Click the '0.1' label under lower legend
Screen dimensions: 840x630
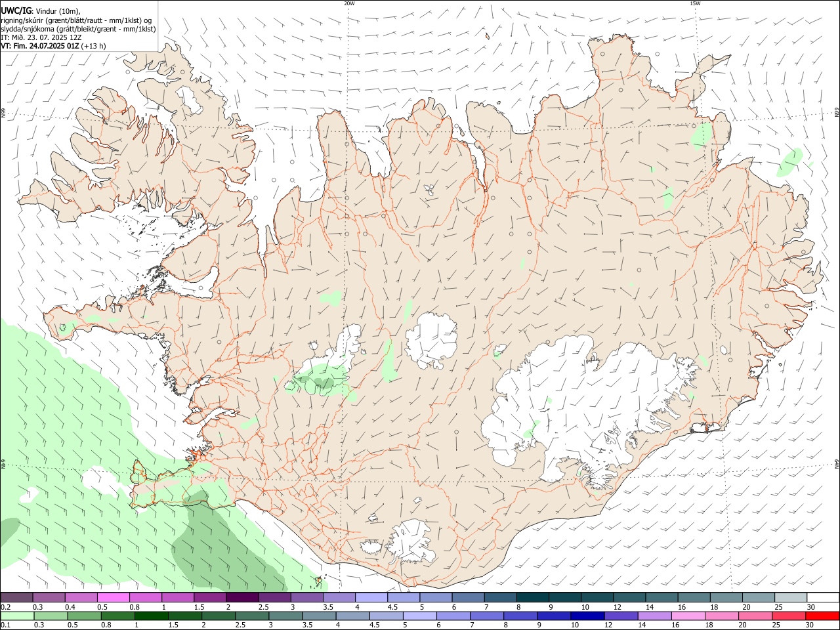coord(5,625)
